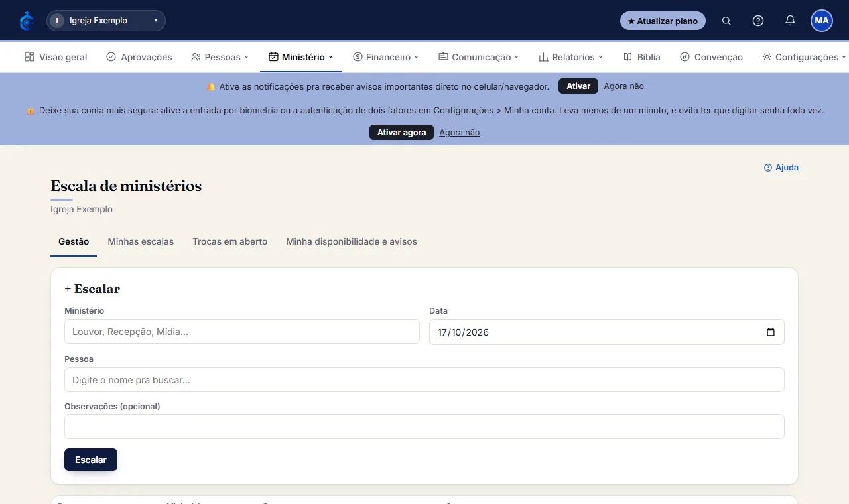849x504 pixels.
Task: Click Ativar for notifications
Action: [578, 86]
